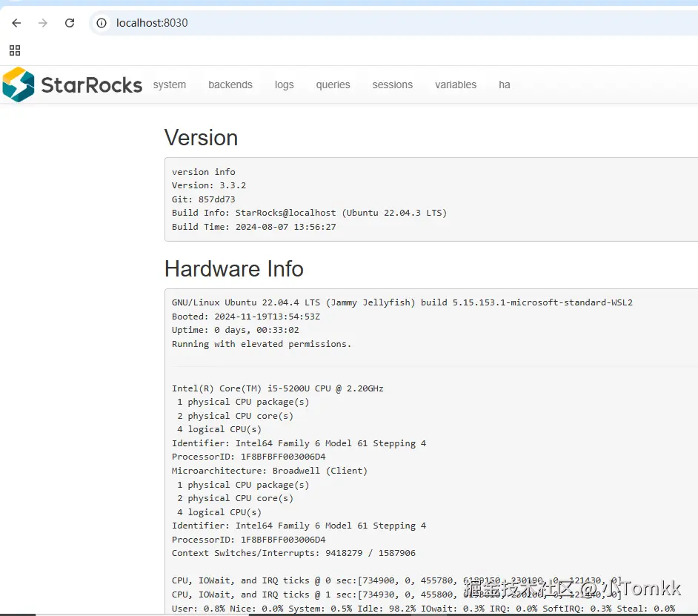Open the variables menu item
Screen dimensions: 698x616
pyautogui.click(x=456, y=85)
